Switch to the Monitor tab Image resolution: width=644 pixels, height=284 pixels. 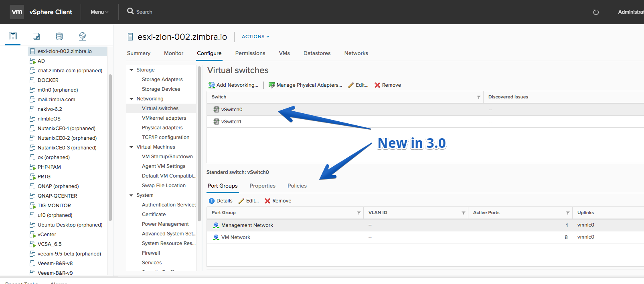point(174,53)
